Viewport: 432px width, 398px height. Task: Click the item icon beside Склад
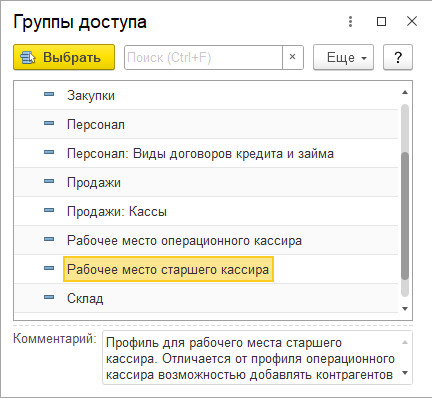click(x=49, y=297)
